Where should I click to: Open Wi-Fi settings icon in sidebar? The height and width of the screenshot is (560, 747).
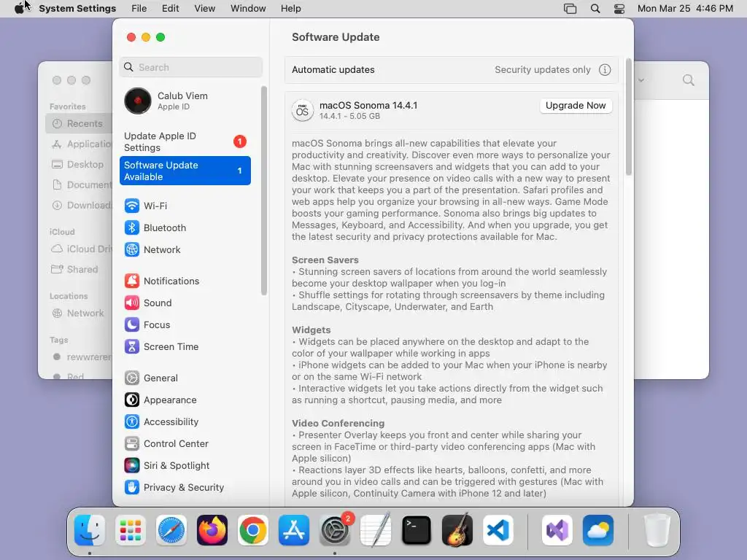pyautogui.click(x=132, y=206)
